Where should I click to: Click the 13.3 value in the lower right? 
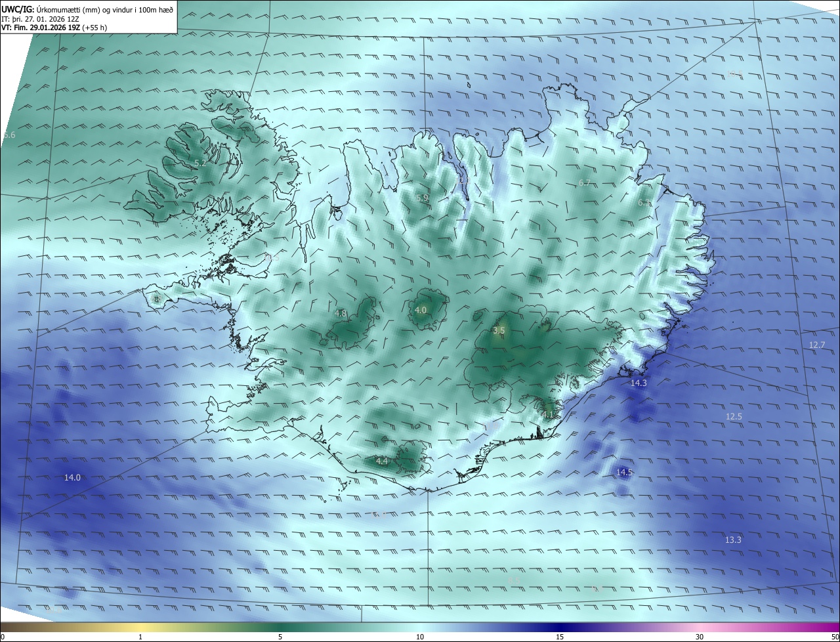click(733, 540)
